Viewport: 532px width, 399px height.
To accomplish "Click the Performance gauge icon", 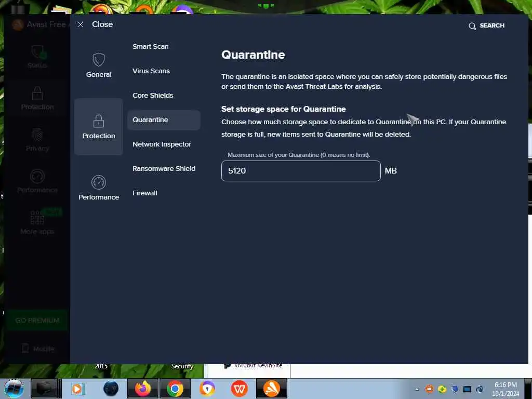I will coord(99,182).
